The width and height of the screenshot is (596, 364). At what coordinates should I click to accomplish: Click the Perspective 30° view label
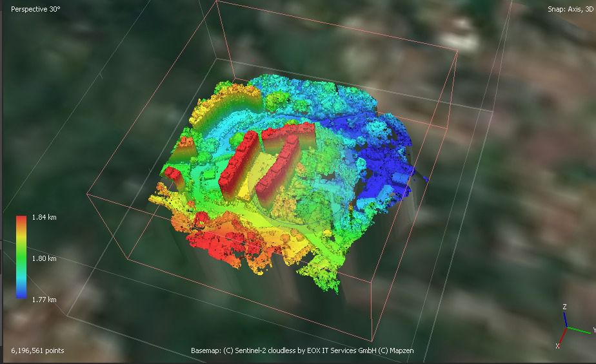click(x=35, y=9)
